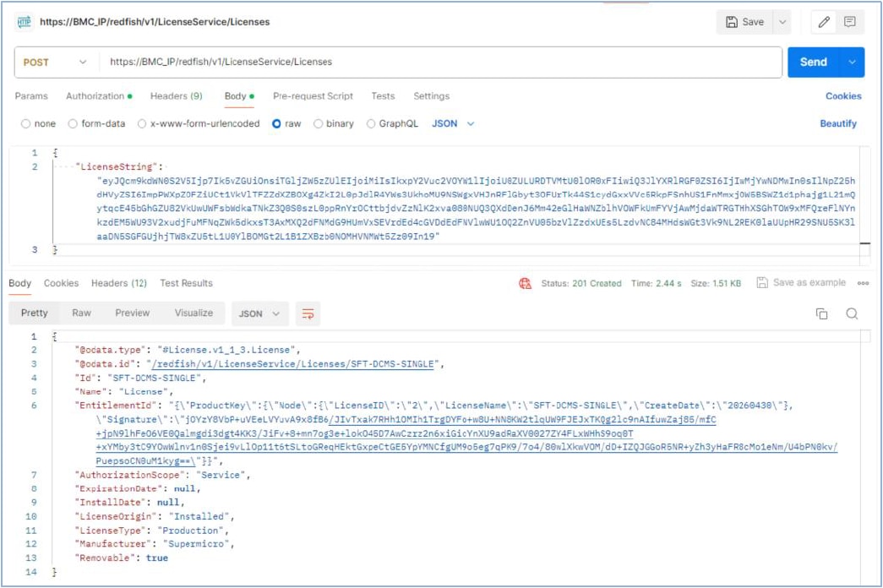Image resolution: width=883 pixels, height=588 pixels.
Task: Send the request
Action: [814, 62]
